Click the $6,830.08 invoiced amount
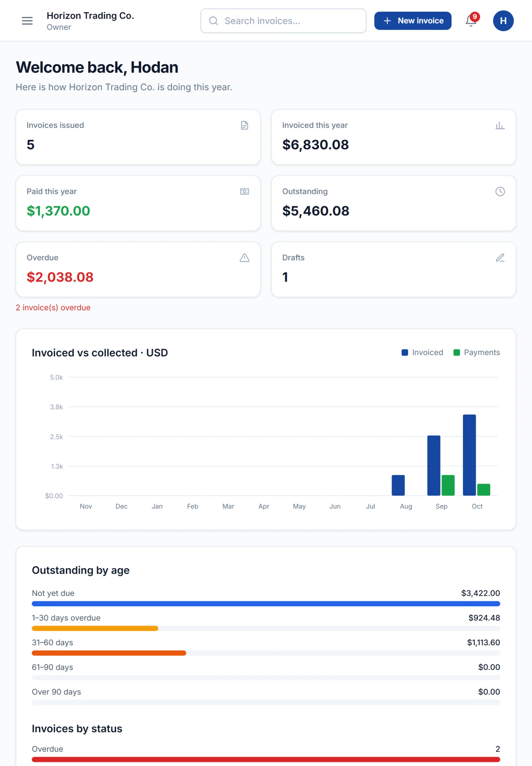Image resolution: width=532 pixels, height=766 pixels. (x=315, y=144)
